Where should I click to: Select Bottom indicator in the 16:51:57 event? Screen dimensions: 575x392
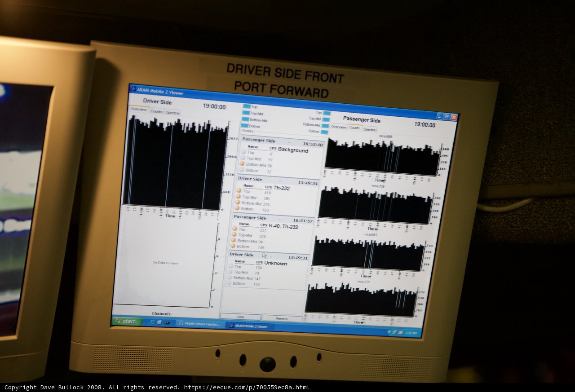click(x=233, y=246)
